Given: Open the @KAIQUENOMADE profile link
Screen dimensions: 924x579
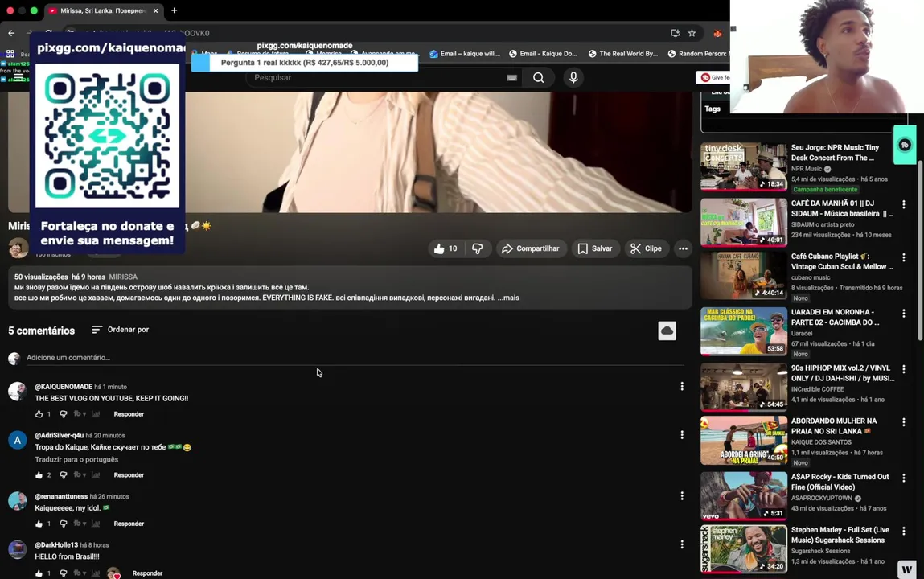Looking at the screenshot, I should [64, 387].
